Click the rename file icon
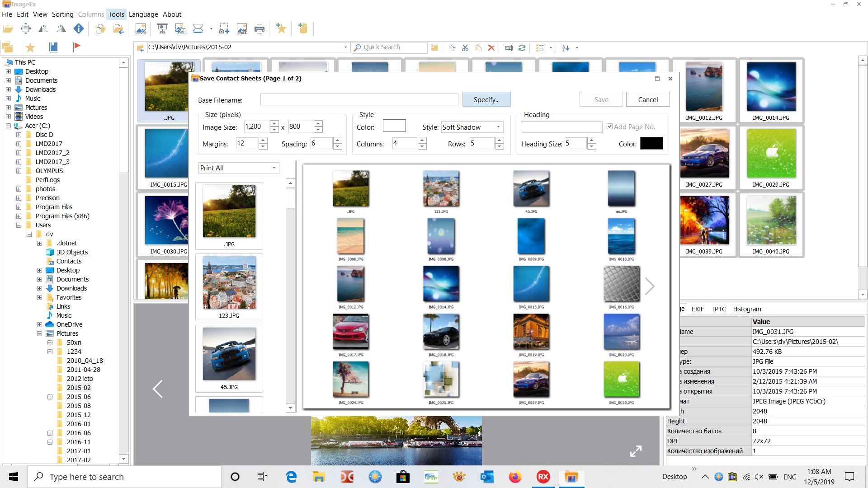This screenshot has height=488, width=868. 509,47
